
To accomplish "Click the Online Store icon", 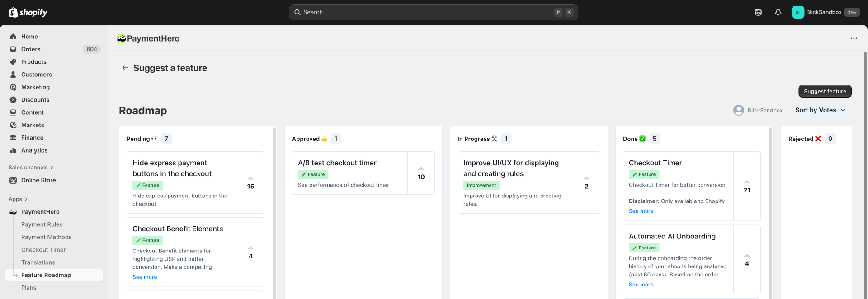I will click(x=13, y=180).
